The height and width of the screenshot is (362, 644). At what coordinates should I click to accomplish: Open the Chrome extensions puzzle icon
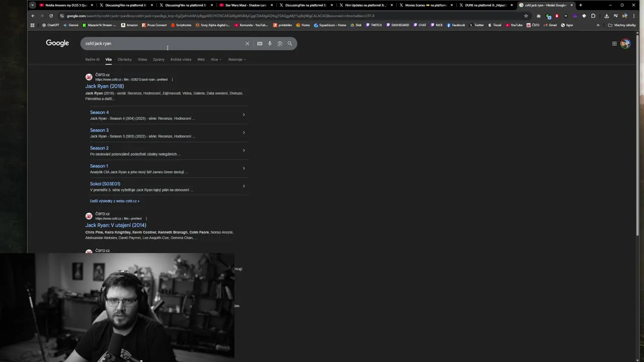click(593, 16)
